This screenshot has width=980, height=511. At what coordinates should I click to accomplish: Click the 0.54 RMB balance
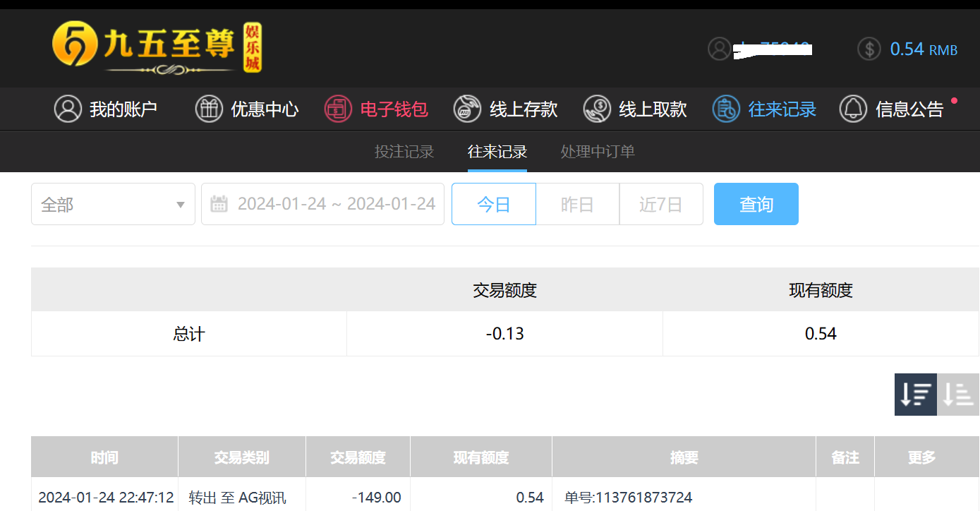(924, 49)
